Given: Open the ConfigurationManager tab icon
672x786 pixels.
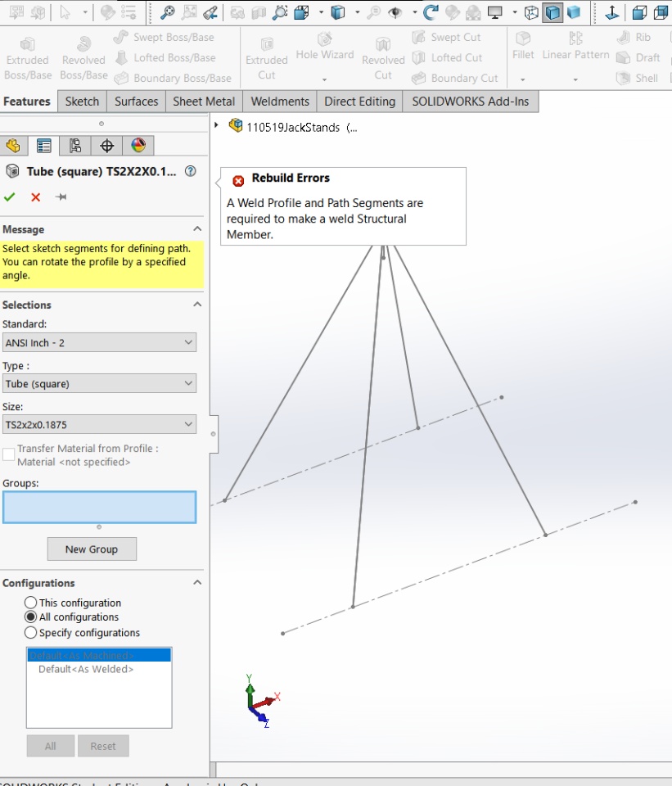Looking at the screenshot, I should click(x=75, y=146).
